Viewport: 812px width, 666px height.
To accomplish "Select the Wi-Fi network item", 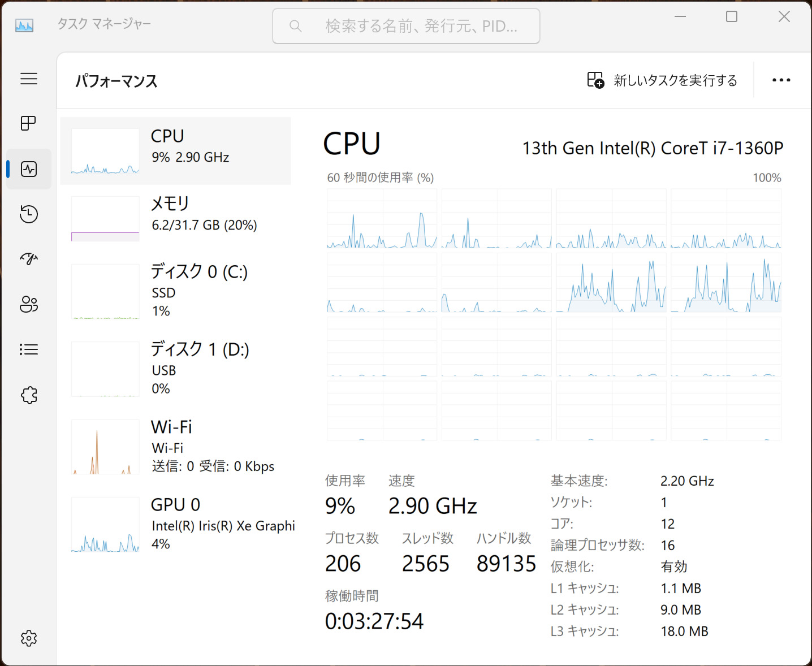I will tap(175, 446).
